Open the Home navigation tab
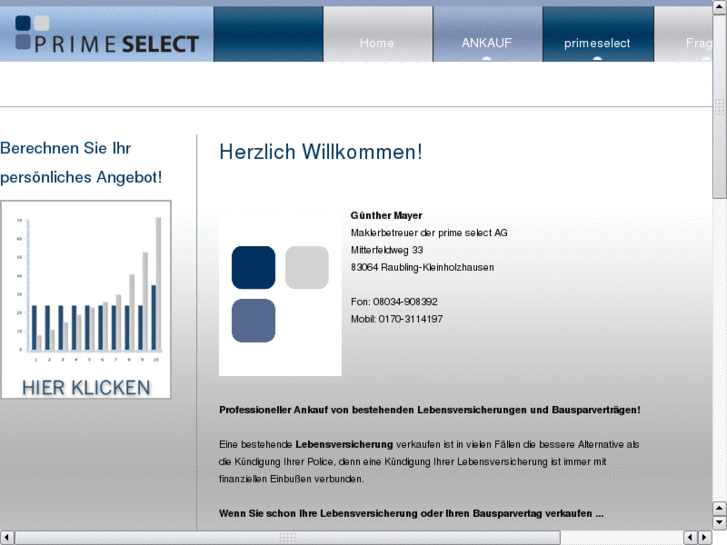Image resolution: width=727 pixels, height=545 pixels. (x=377, y=34)
